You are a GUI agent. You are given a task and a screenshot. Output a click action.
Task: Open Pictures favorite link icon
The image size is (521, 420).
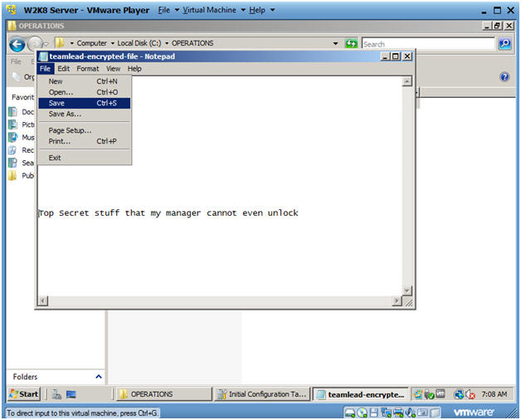12,125
